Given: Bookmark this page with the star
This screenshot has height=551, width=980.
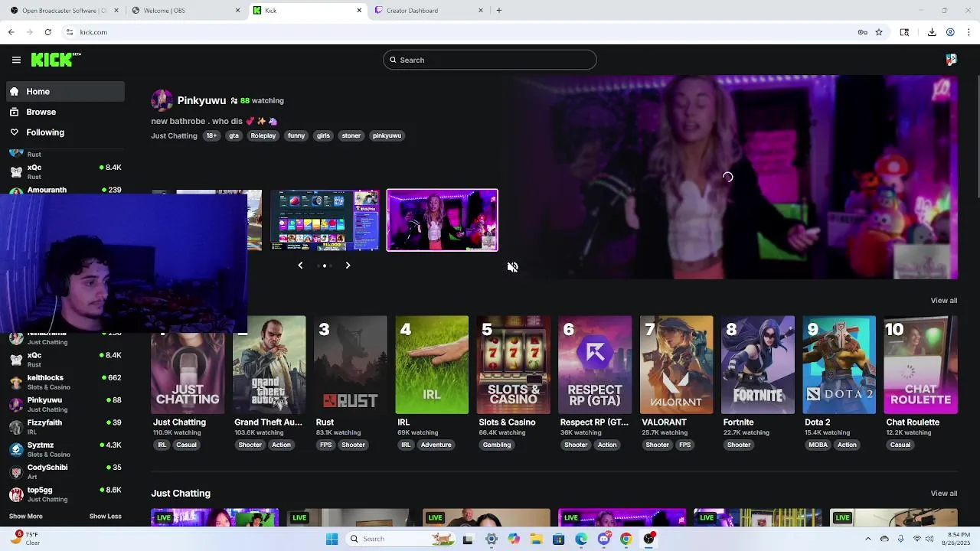Looking at the screenshot, I should point(879,32).
